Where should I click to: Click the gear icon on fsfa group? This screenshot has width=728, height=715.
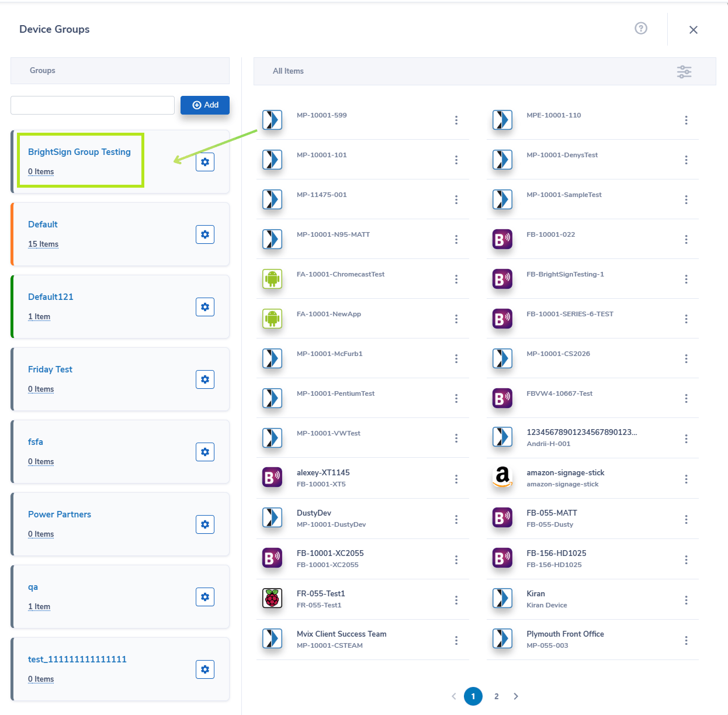[x=205, y=452]
